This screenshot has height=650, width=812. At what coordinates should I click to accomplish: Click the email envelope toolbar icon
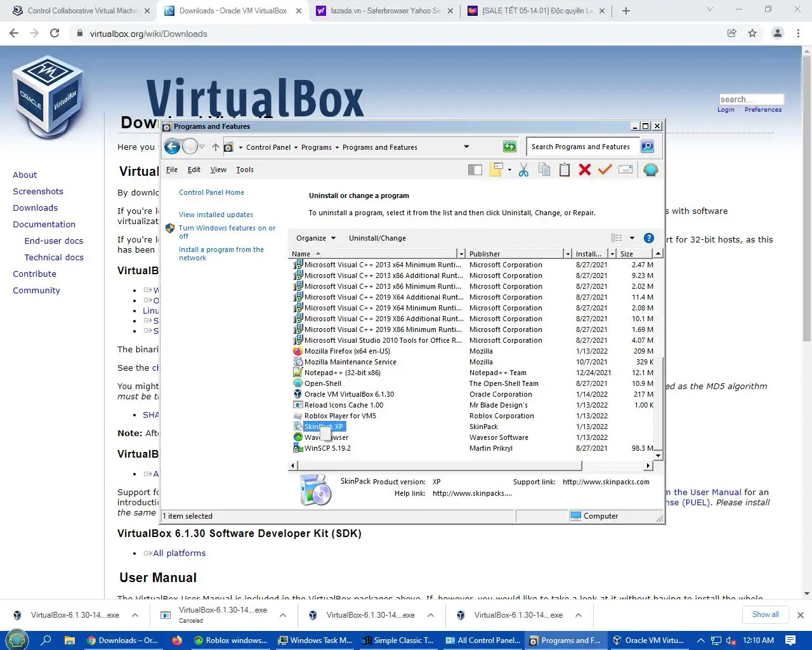point(625,169)
